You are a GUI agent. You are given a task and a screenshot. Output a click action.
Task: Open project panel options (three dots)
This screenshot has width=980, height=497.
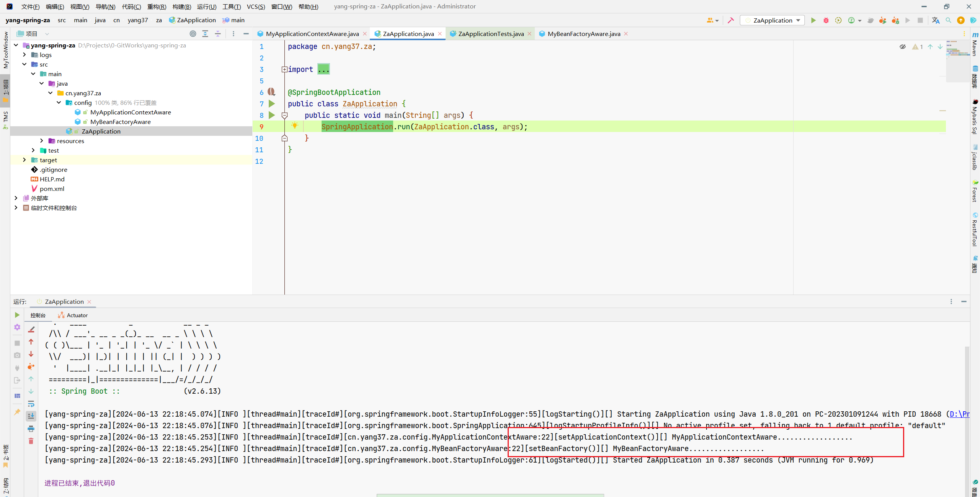click(x=234, y=34)
